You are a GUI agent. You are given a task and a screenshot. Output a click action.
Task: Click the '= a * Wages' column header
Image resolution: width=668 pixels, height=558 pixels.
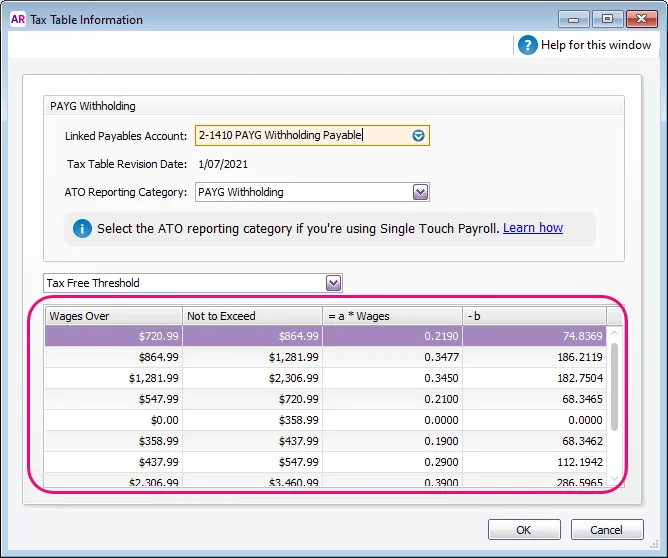click(392, 316)
